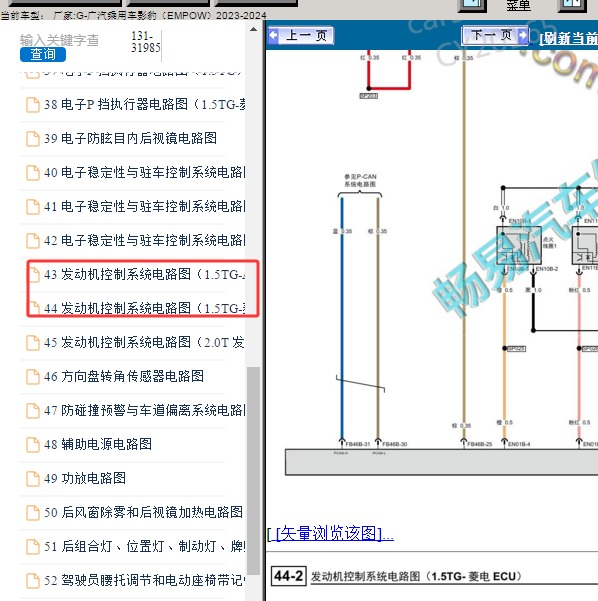Click left arrow icon on 上一页 button
Screen dimensions: 598x601
click(274, 35)
